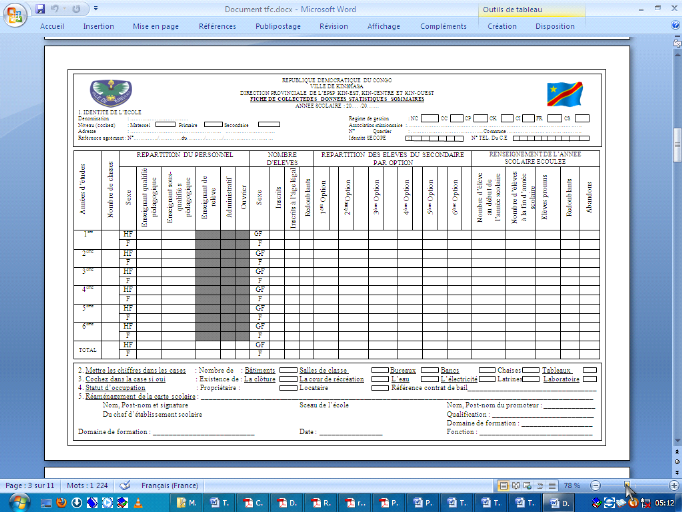Open word count 'Mots : 1 224'
Screen dimensions: 682x512
click(87, 485)
